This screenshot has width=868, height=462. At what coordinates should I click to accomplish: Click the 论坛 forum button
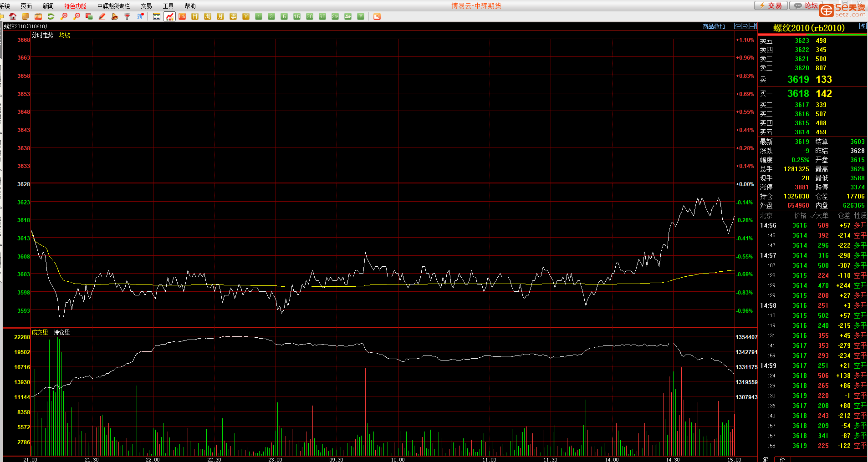806,5
